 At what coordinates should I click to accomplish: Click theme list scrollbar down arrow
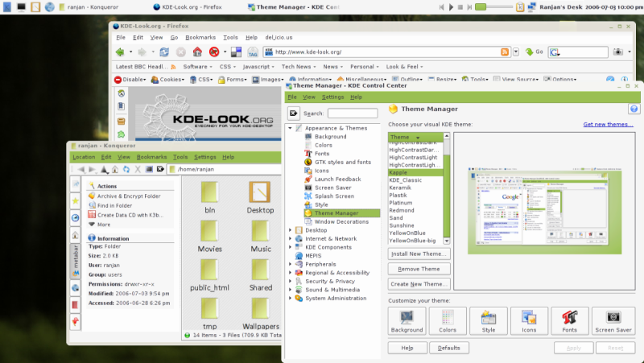[447, 241]
